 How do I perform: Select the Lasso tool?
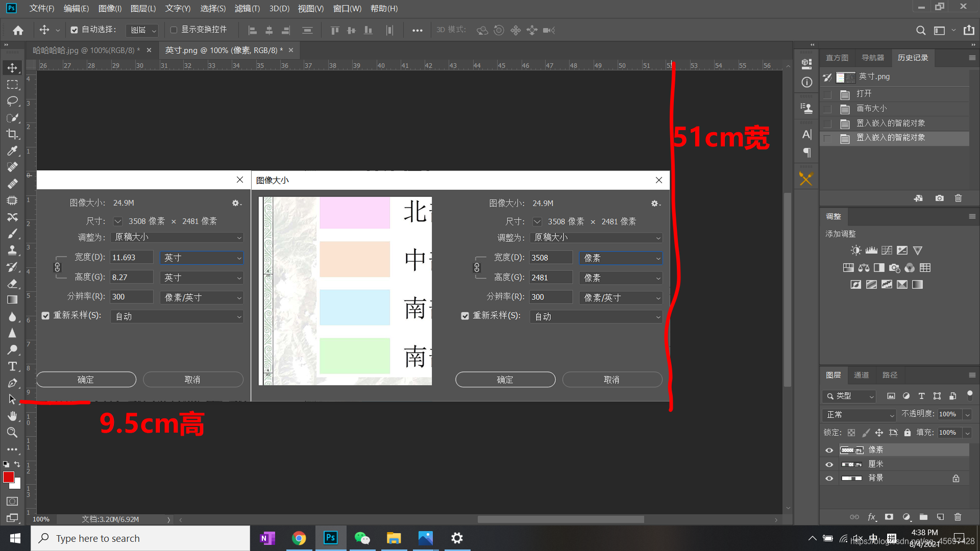tap(12, 101)
